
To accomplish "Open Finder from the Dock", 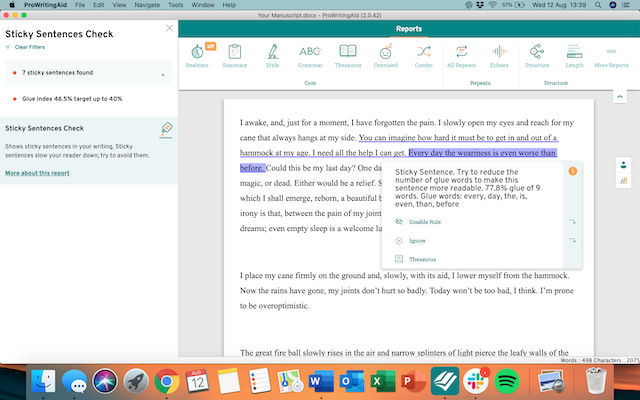I will coord(43,382).
